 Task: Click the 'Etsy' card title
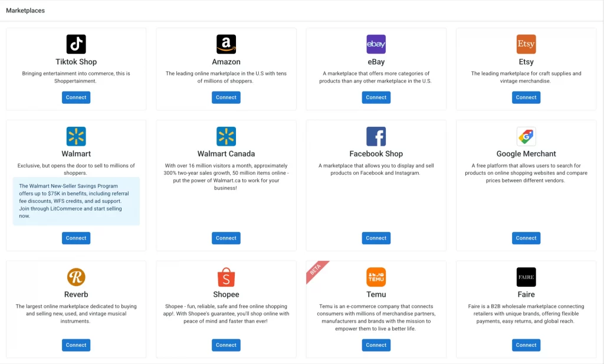tap(526, 61)
